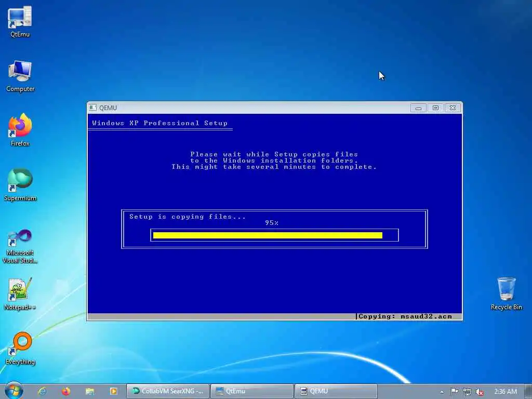The width and height of the screenshot is (532, 399).
Task: Click the yellow setup progress bar
Action: (x=268, y=235)
